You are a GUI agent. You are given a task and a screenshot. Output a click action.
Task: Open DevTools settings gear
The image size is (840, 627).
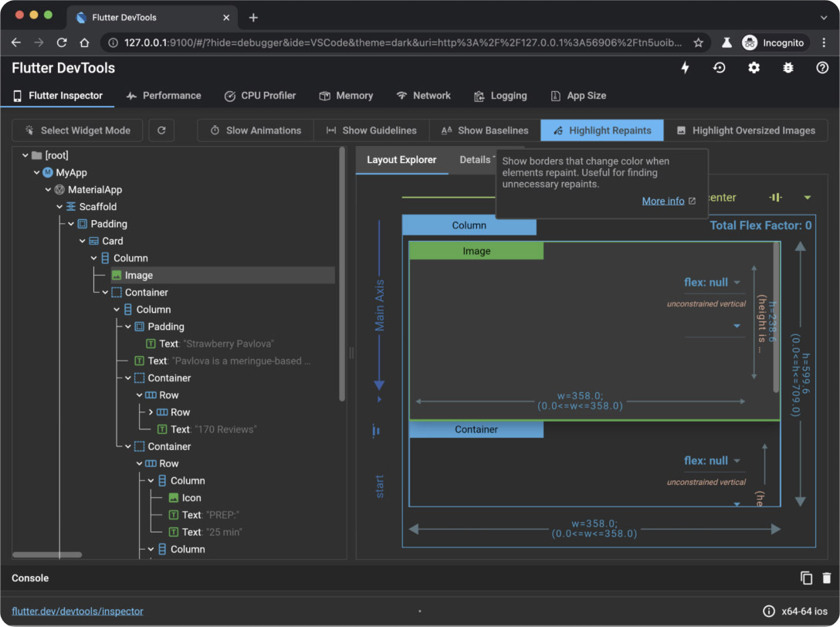coord(754,68)
